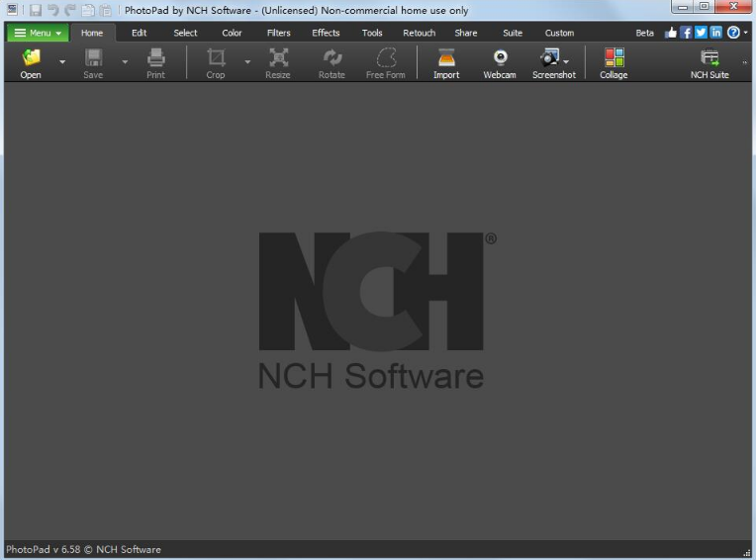Viewport: 756px width, 560px height.
Task: Open the Collage creator
Action: click(x=614, y=58)
